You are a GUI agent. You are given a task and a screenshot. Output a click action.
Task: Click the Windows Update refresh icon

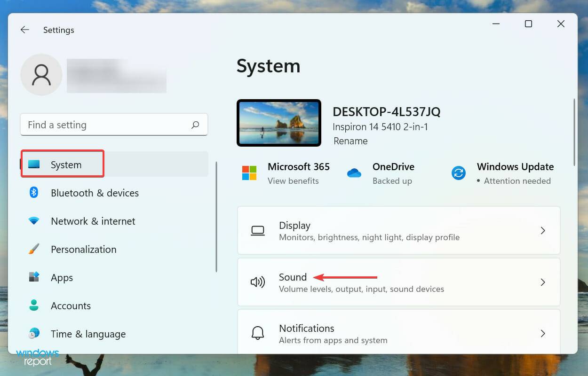458,172
